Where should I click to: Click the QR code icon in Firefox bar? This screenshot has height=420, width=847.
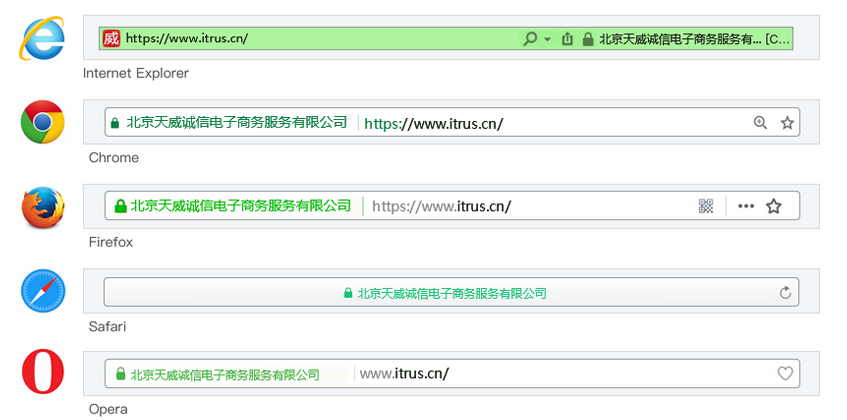[x=705, y=206]
